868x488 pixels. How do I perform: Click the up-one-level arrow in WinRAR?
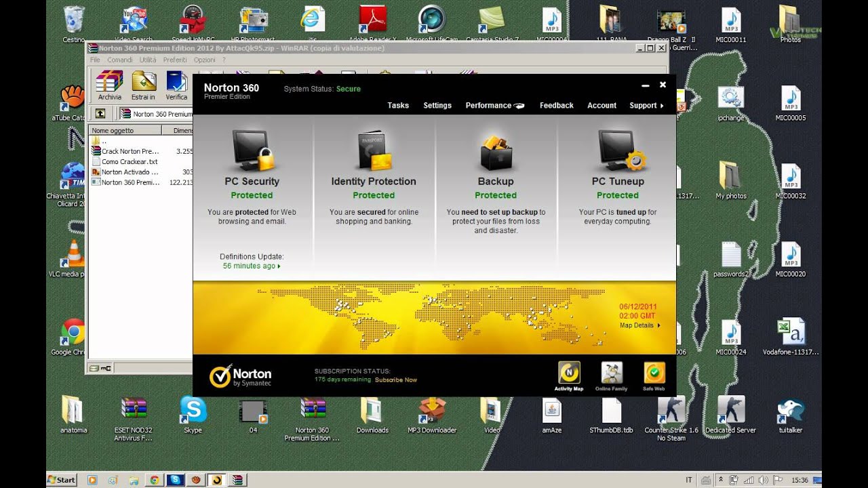(x=100, y=114)
